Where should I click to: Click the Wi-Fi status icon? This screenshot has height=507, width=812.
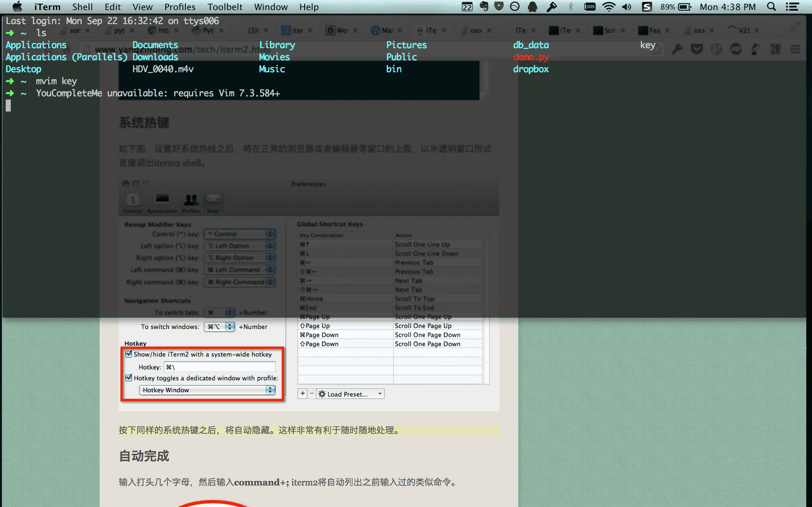(608, 7)
